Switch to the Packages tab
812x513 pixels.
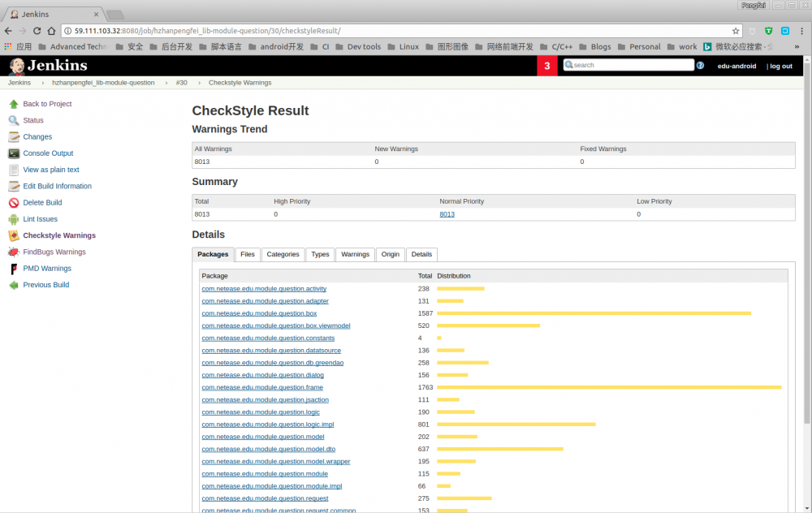click(213, 254)
